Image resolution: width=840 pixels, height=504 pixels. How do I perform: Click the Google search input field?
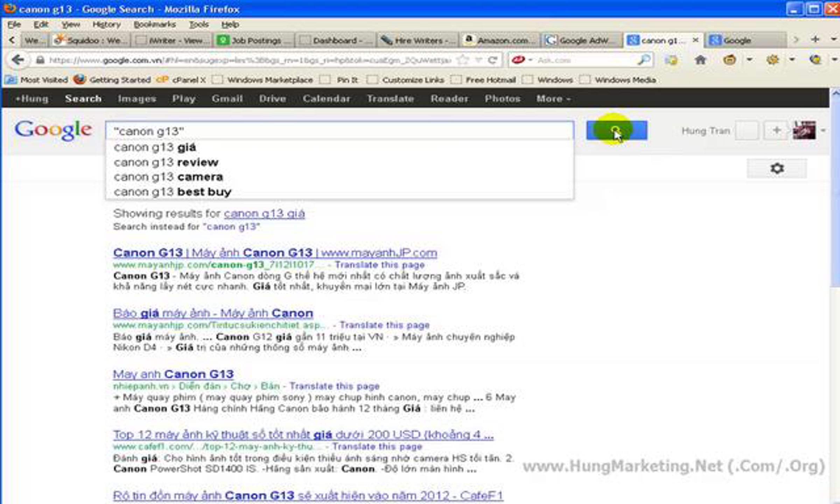(339, 131)
